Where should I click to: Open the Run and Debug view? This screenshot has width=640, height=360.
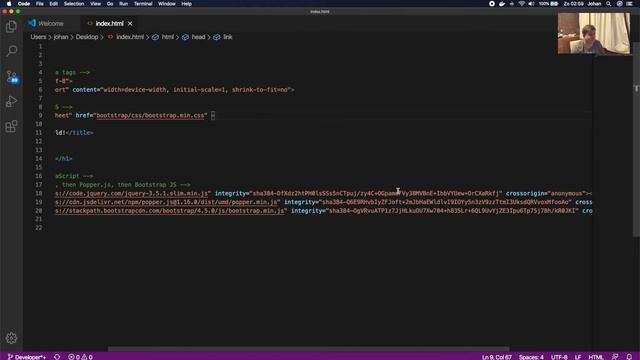point(11,101)
